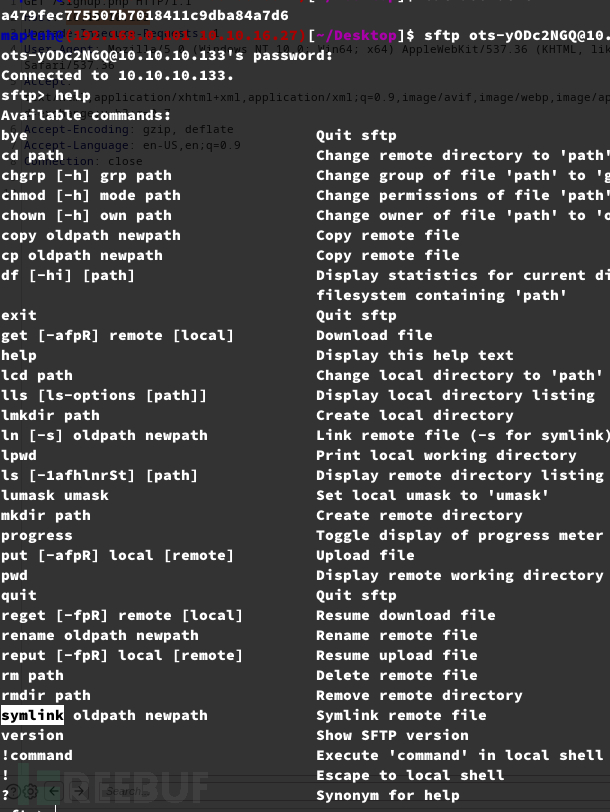Image resolution: width=610 pixels, height=812 pixels.
Task: Click the hash string at top
Action: pyautogui.click(x=144, y=15)
